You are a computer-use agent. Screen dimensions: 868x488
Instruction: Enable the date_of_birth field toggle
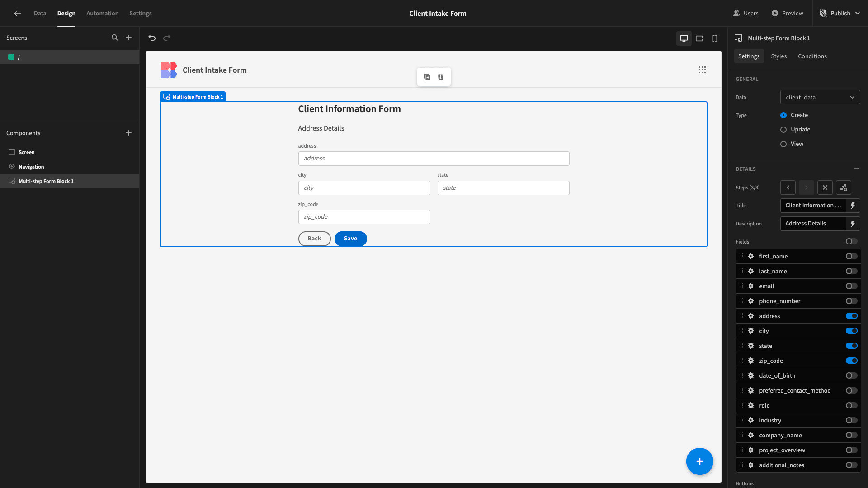click(x=852, y=375)
